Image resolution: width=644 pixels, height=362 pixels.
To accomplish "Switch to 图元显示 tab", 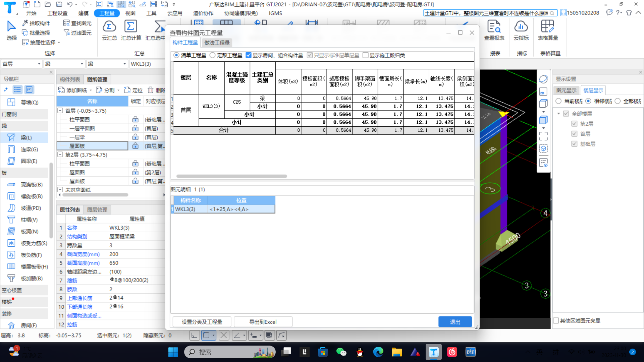I will (x=566, y=90).
